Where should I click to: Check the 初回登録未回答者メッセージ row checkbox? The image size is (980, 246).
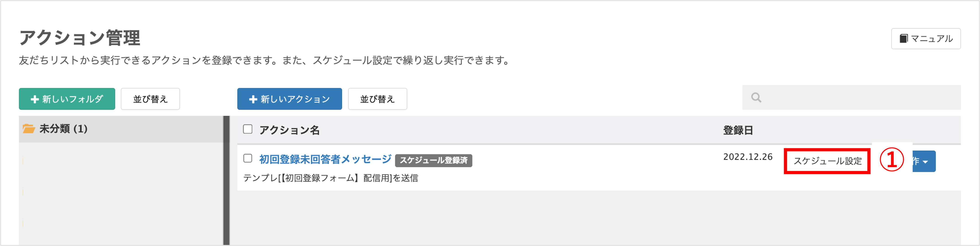coord(248,158)
